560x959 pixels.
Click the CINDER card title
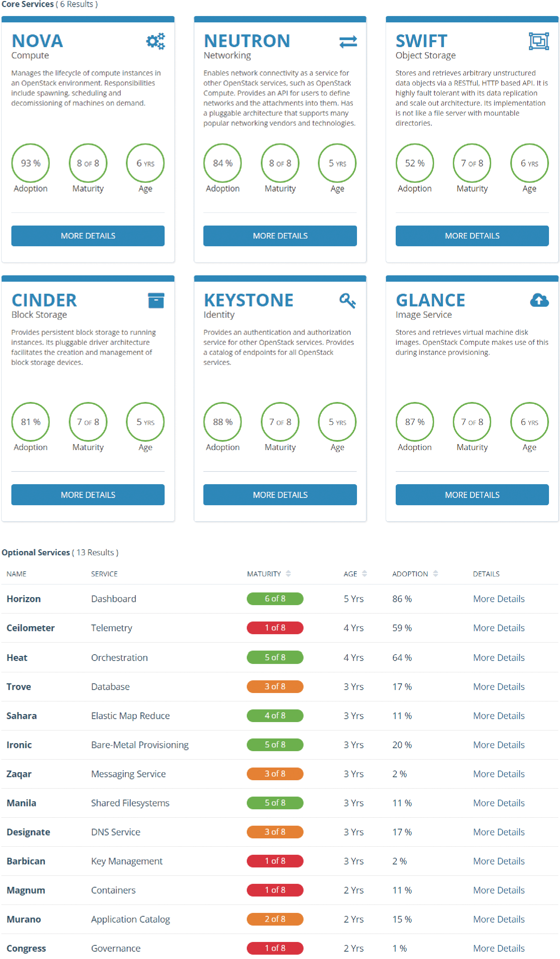[44, 300]
